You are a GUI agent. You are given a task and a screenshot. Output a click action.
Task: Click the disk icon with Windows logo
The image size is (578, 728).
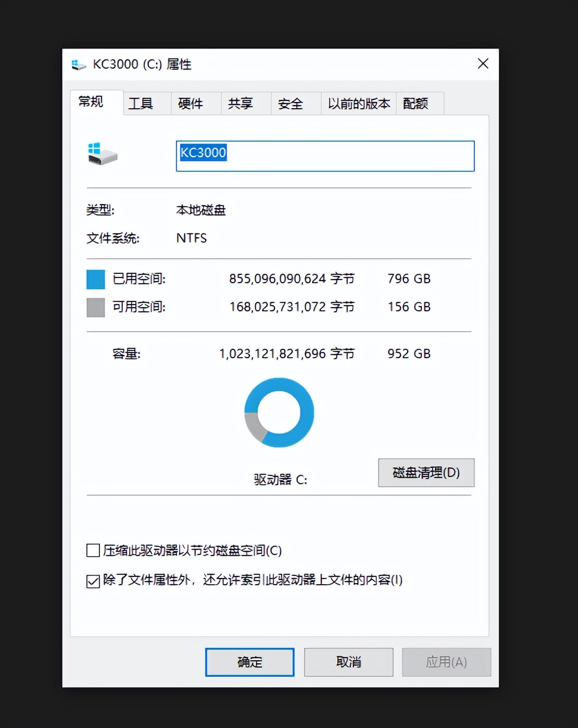coord(102,154)
